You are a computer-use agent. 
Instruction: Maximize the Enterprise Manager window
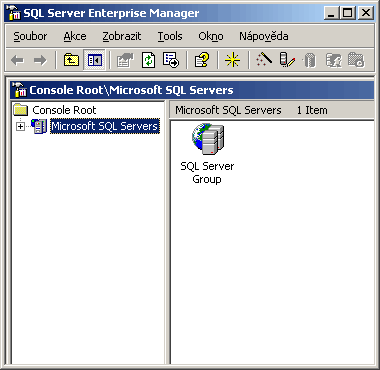coord(347,13)
